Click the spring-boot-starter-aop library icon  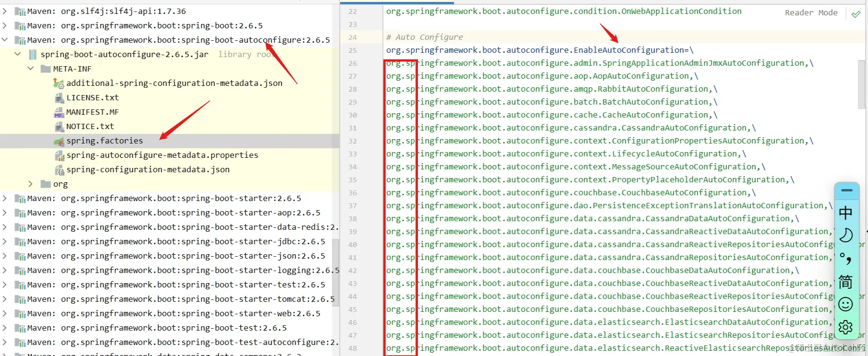(20, 213)
